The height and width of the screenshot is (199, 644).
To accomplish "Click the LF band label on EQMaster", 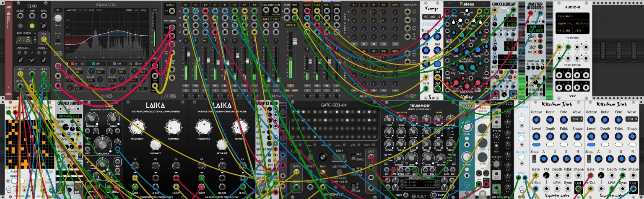I will [76, 64].
